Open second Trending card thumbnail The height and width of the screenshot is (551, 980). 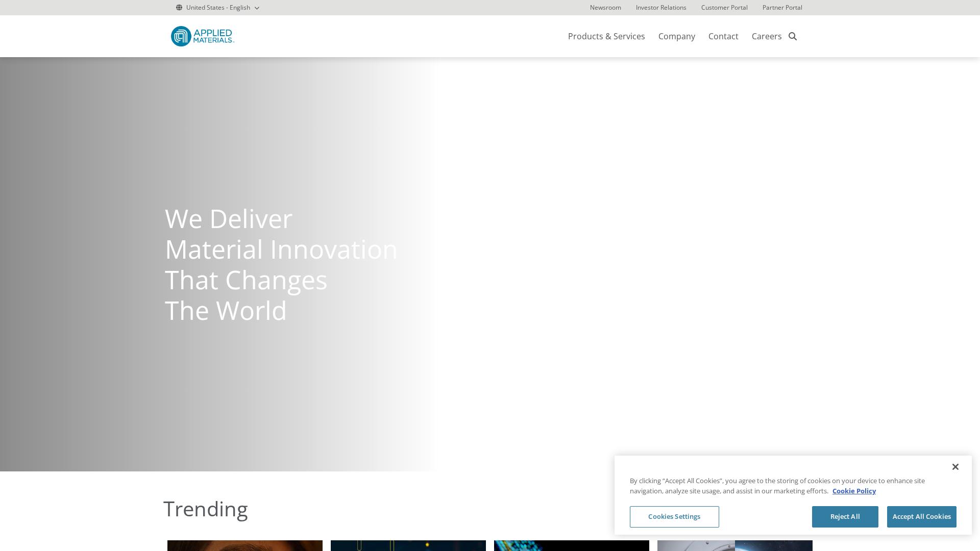pos(408,545)
